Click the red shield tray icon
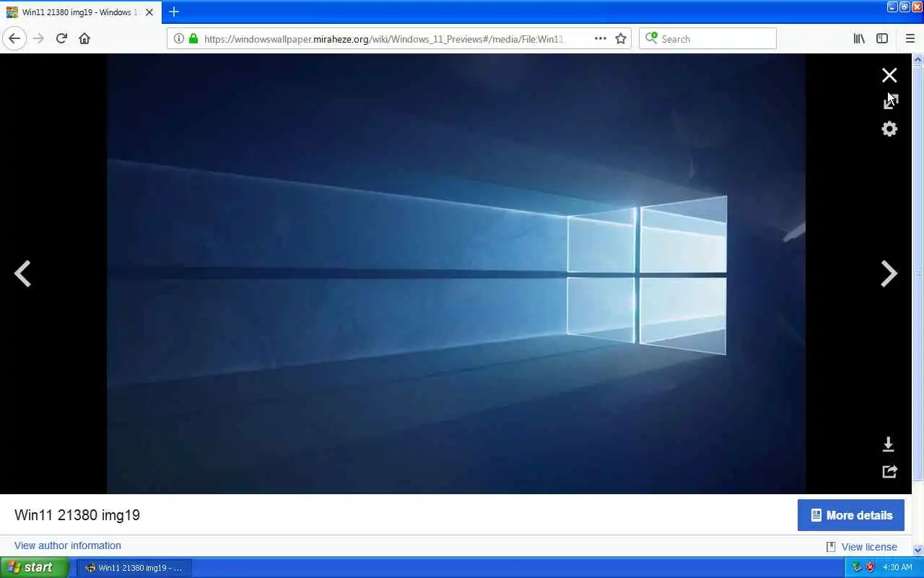This screenshot has height=578, width=924. pos(871,568)
